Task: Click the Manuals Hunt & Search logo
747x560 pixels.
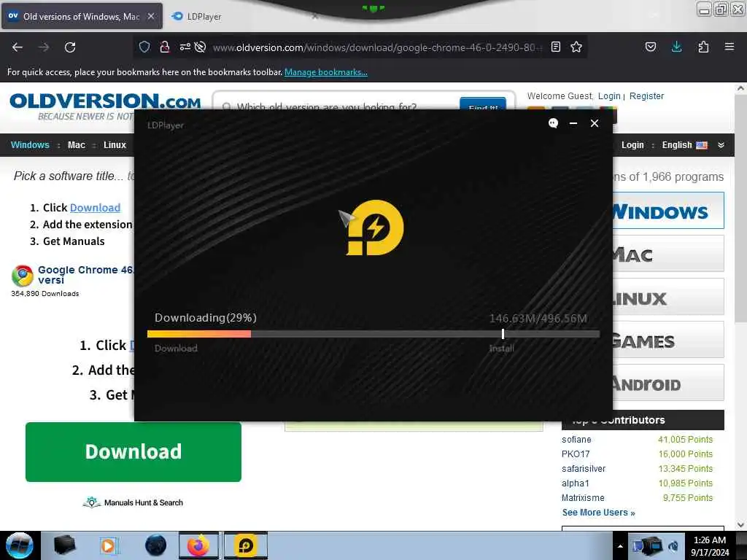Action: [x=133, y=502]
